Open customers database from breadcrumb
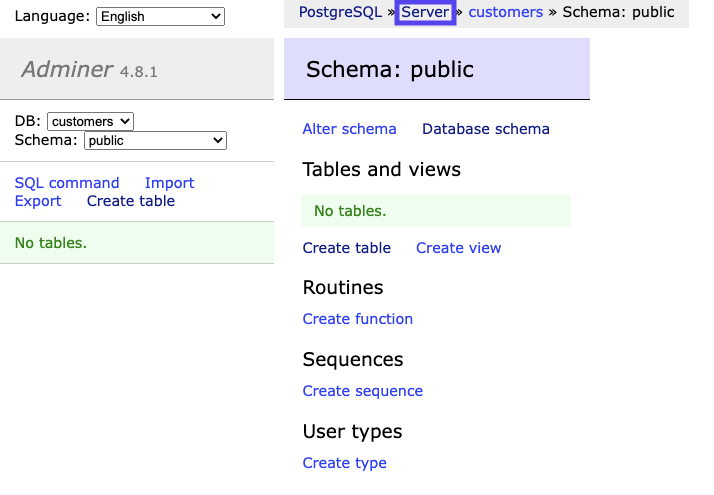Viewport: 714px width, 495px height. 505,12
